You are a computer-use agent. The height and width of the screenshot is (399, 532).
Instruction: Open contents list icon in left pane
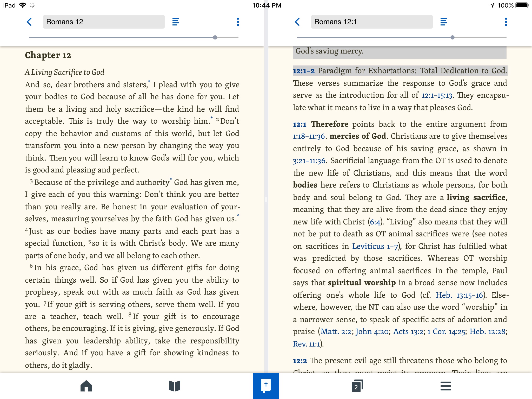pos(175,22)
